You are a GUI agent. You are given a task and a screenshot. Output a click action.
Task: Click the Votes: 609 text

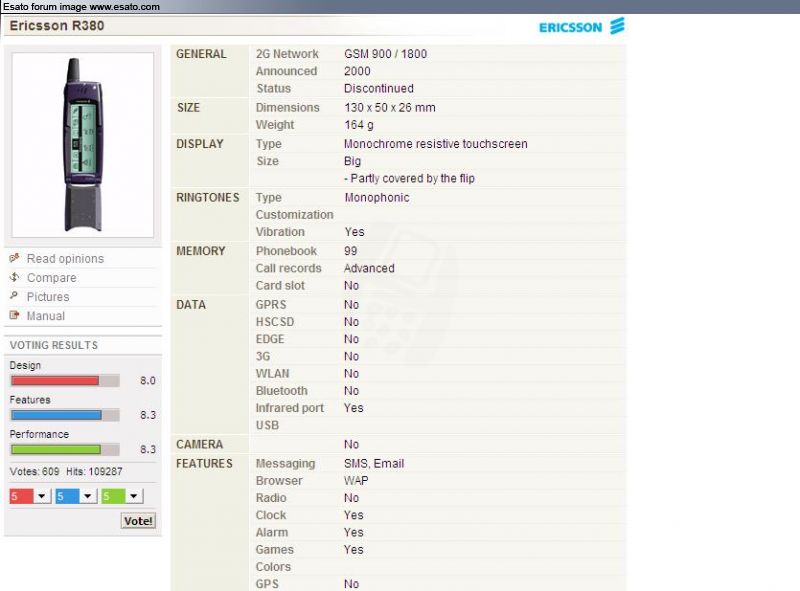pyautogui.click(x=34, y=472)
